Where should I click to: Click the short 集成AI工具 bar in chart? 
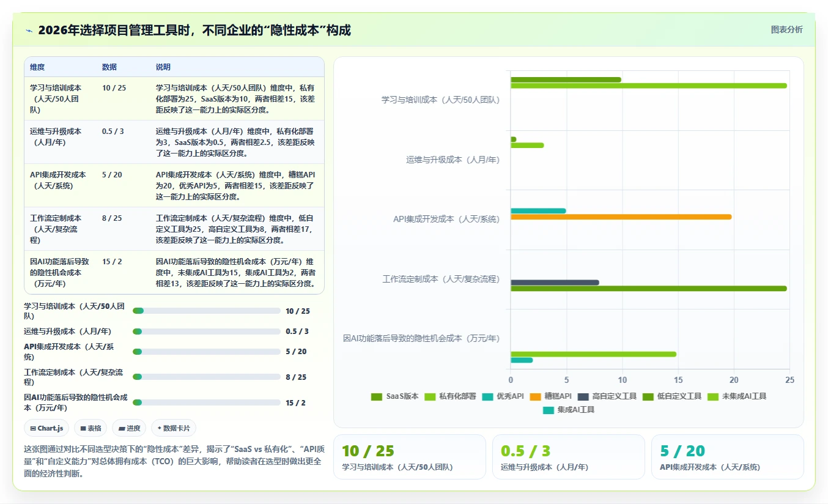coord(522,360)
